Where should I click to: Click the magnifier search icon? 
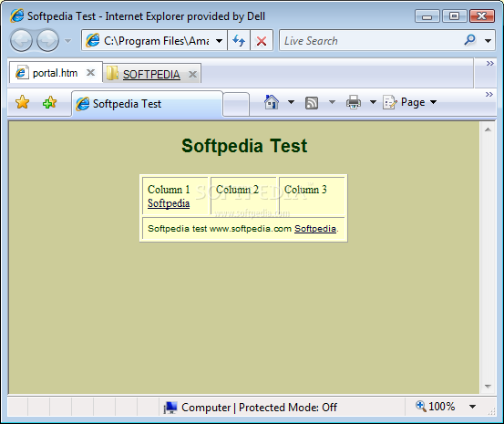click(x=470, y=40)
